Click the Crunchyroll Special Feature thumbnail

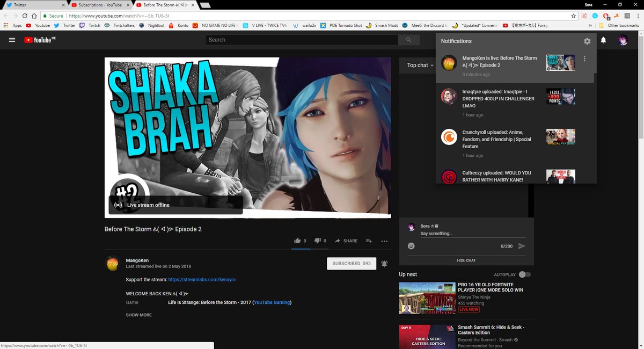click(x=561, y=137)
